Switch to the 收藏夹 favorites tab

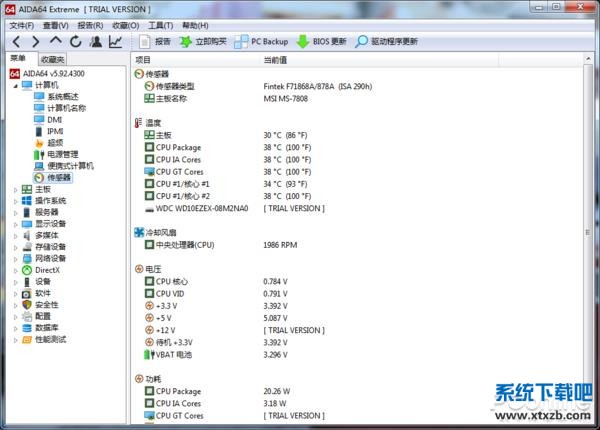pyautogui.click(x=53, y=60)
